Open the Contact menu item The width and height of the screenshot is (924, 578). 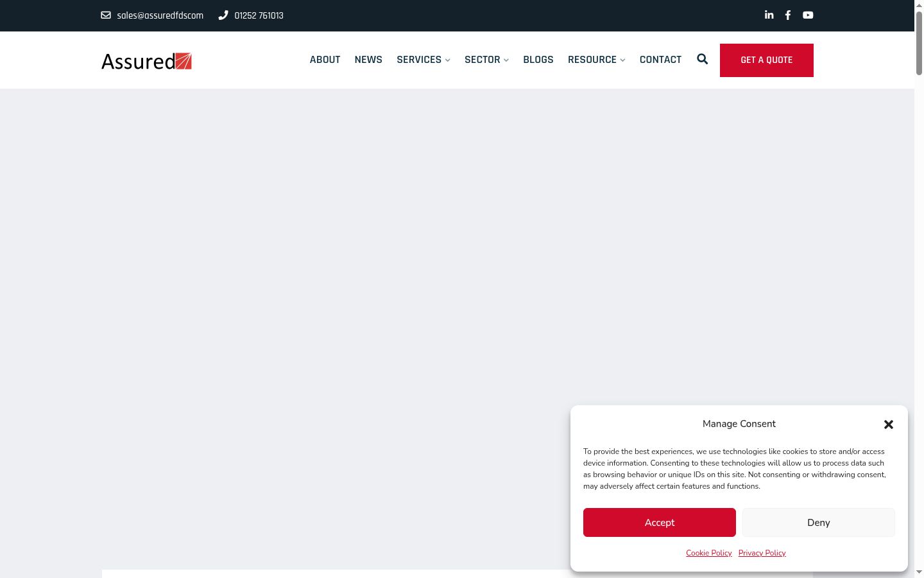660,60
